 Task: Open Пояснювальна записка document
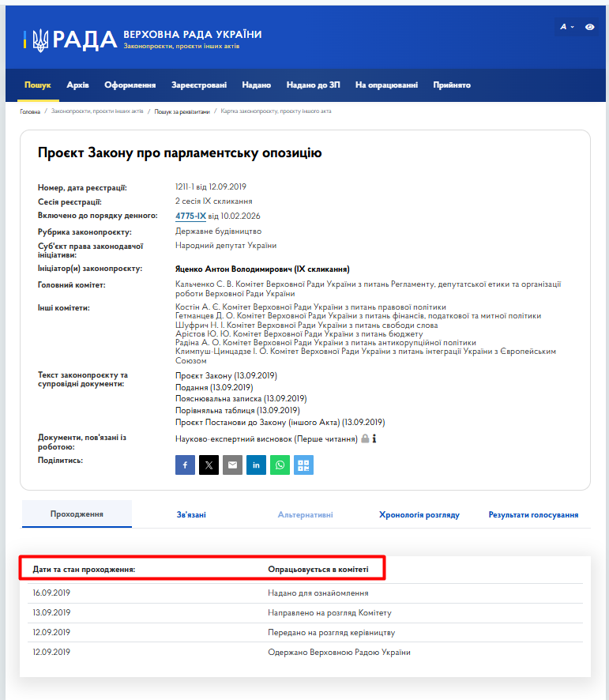241,398
